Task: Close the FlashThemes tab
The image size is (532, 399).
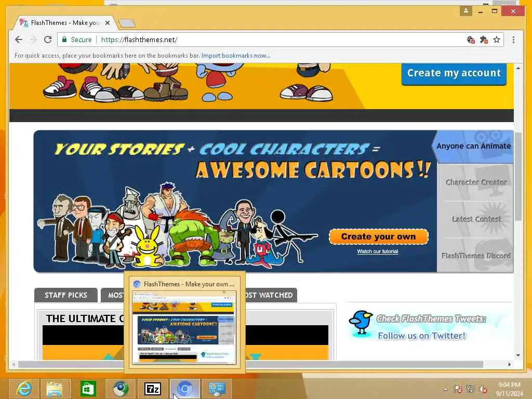Action: tap(108, 23)
